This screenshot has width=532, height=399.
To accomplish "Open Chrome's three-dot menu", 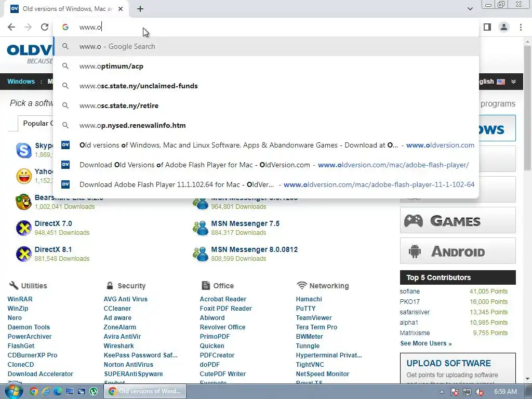I will pos(521,27).
